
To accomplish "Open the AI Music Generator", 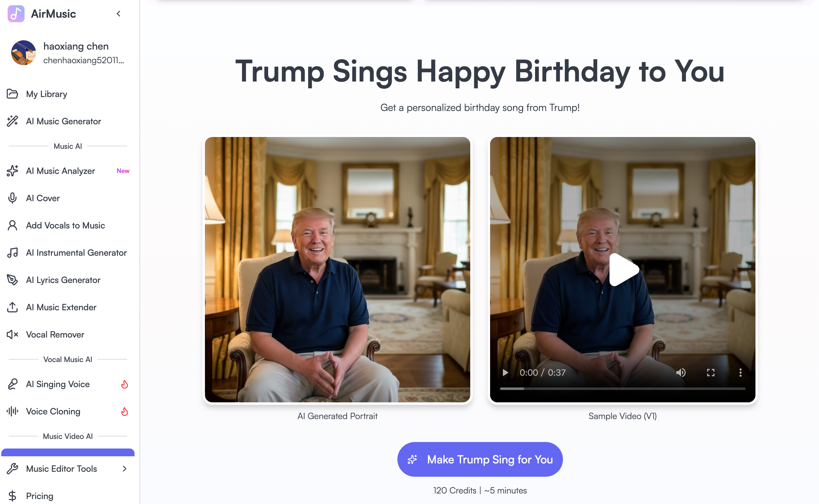I will point(63,121).
